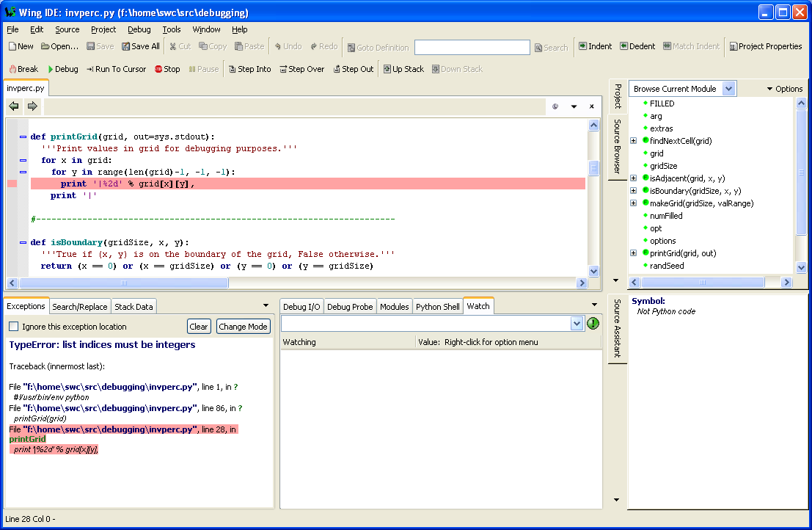
Task: Click the Match Indent toolbar button
Action: click(x=692, y=46)
